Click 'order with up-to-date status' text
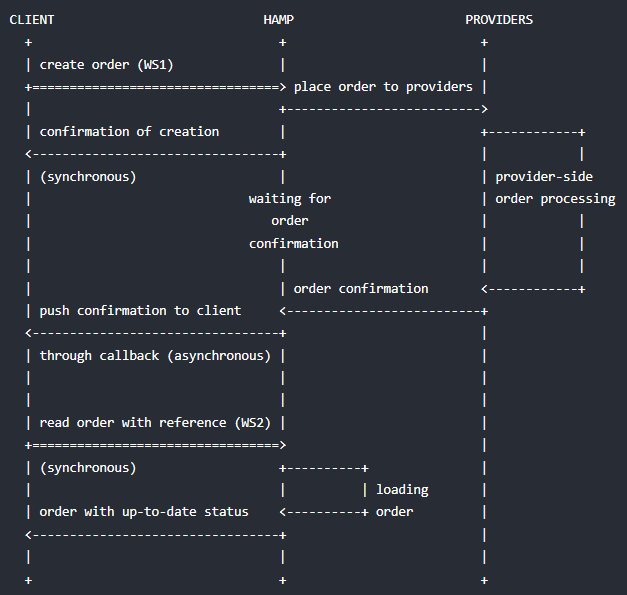The height and width of the screenshot is (595, 627). (x=144, y=512)
